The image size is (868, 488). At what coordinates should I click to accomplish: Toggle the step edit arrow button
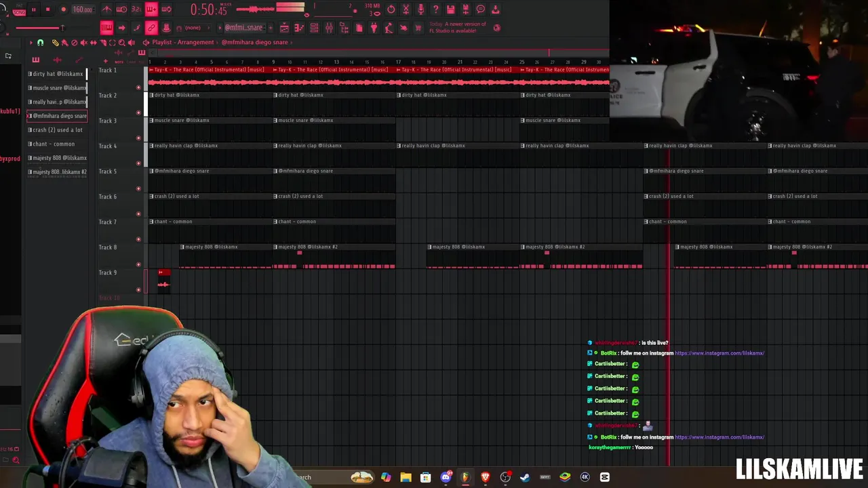pos(121,28)
